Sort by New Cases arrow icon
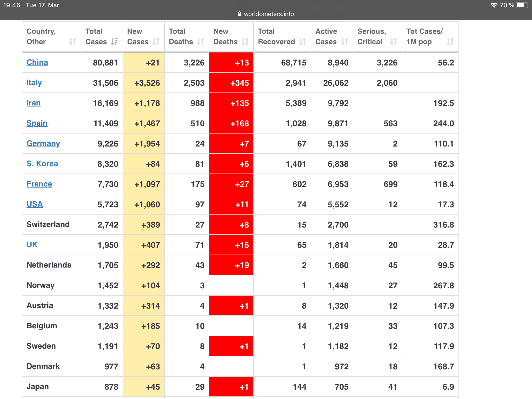 (156, 42)
